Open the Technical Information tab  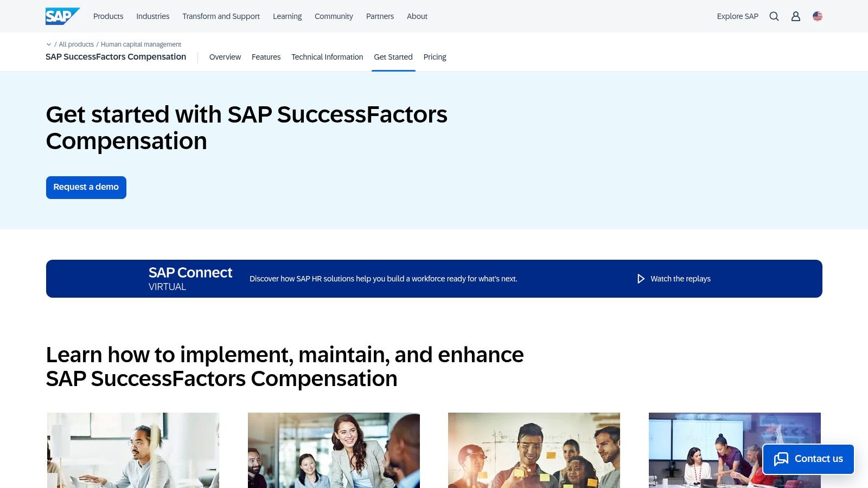click(x=327, y=57)
